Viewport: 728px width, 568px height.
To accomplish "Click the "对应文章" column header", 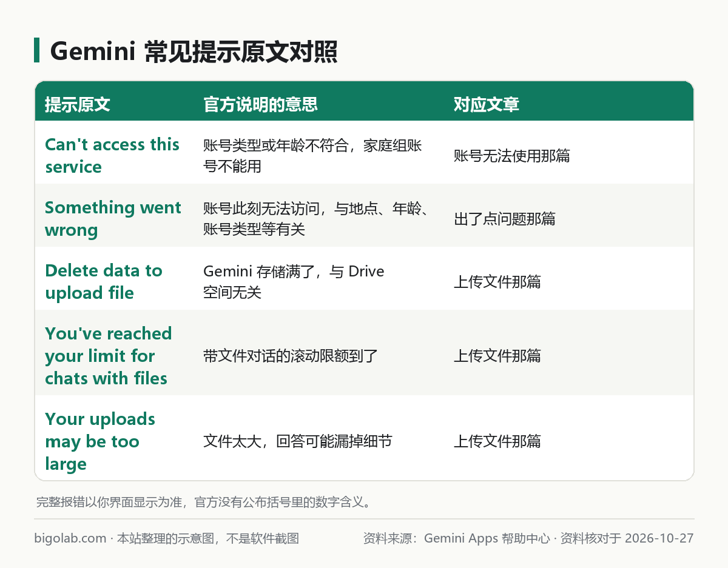I will (487, 104).
